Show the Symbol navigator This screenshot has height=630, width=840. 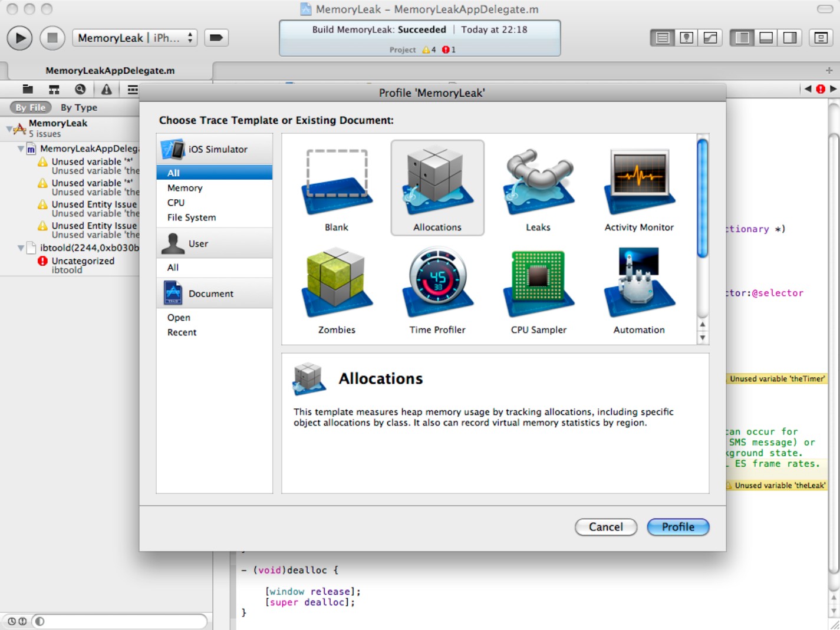54,89
